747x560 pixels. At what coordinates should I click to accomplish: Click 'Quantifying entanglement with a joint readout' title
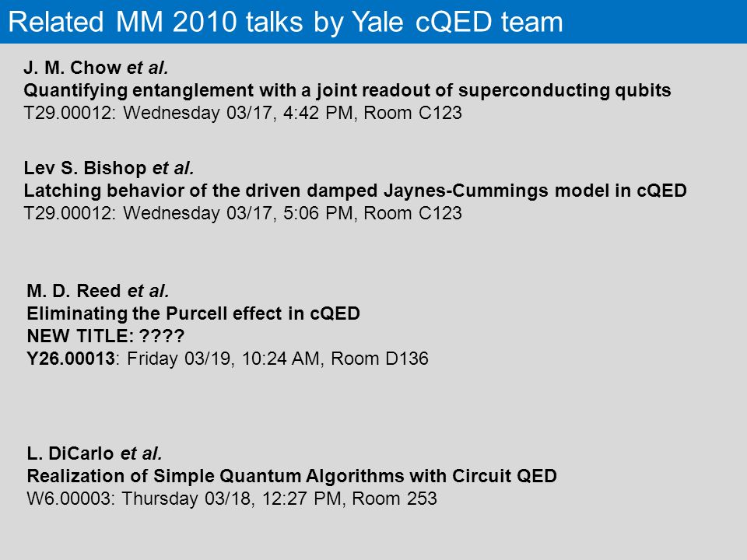click(347, 90)
